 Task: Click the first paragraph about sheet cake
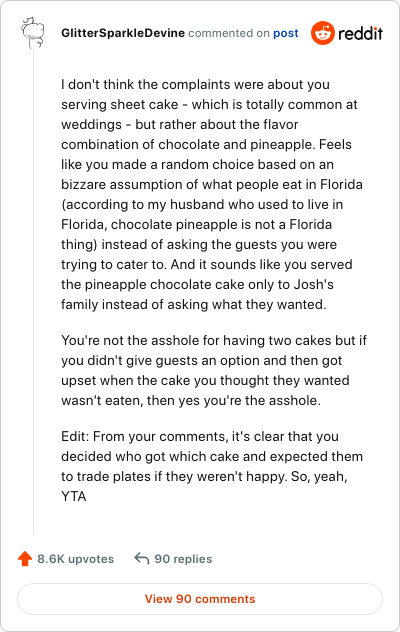pyautogui.click(x=212, y=194)
